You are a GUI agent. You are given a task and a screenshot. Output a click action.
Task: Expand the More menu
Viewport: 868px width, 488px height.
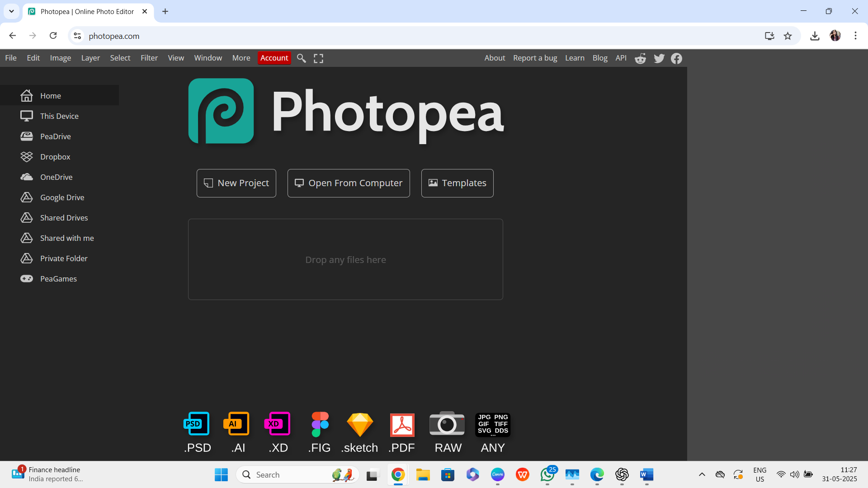point(241,58)
